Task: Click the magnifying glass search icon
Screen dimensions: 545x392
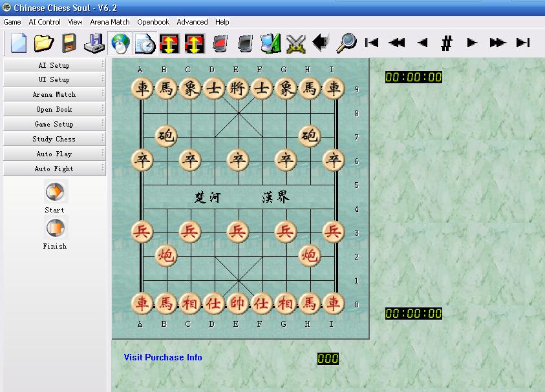Action: (346, 43)
